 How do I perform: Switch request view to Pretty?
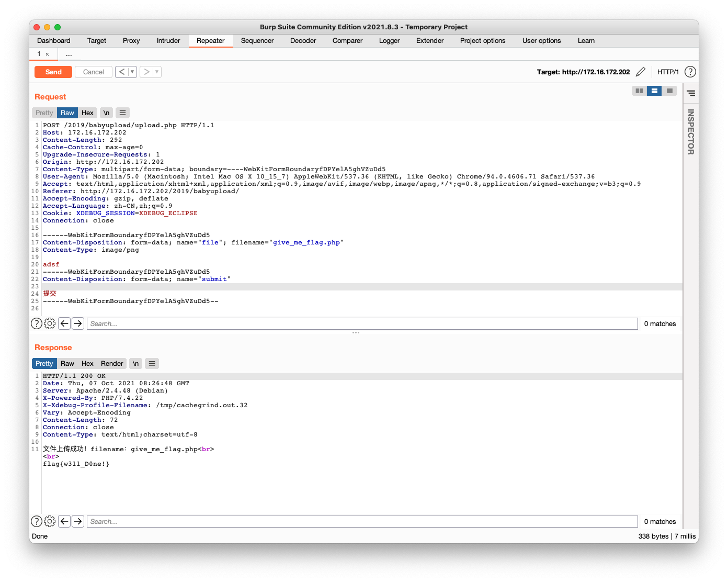(44, 113)
